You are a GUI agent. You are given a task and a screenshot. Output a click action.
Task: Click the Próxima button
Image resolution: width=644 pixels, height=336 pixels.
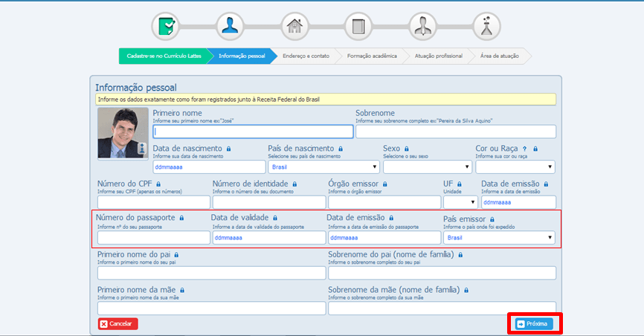pyautogui.click(x=535, y=324)
